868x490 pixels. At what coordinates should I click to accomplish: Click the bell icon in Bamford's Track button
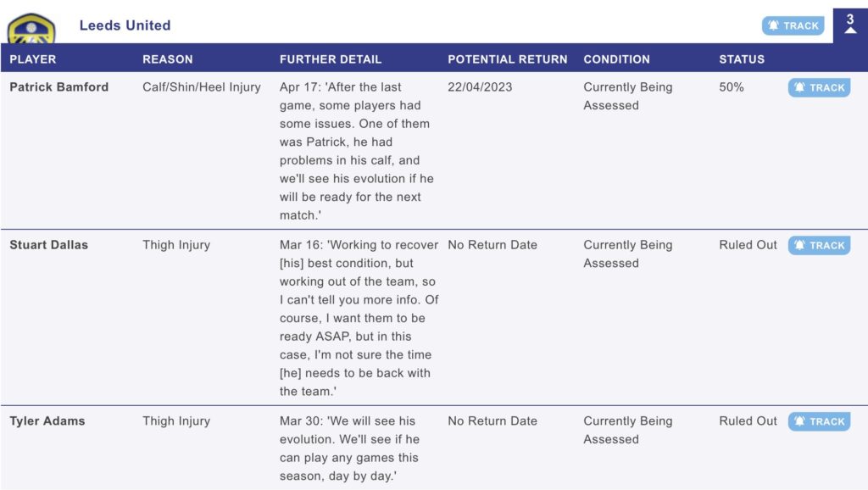click(x=799, y=87)
